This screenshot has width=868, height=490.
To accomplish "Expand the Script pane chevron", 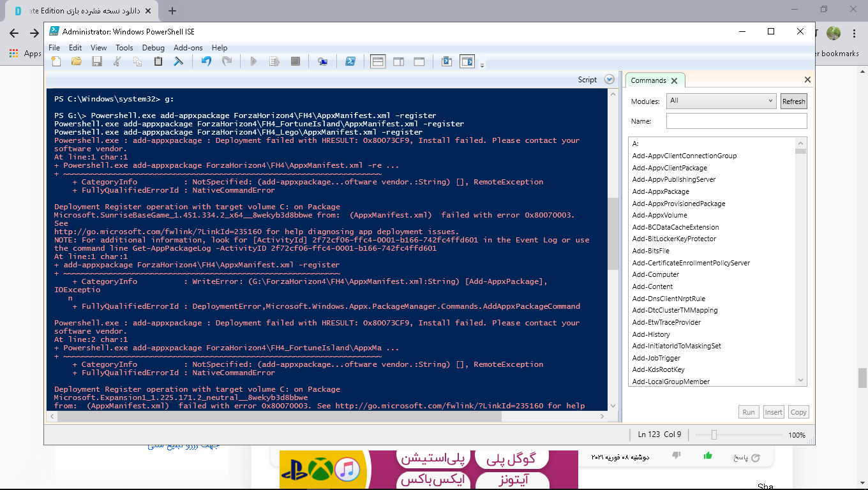I will [609, 80].
